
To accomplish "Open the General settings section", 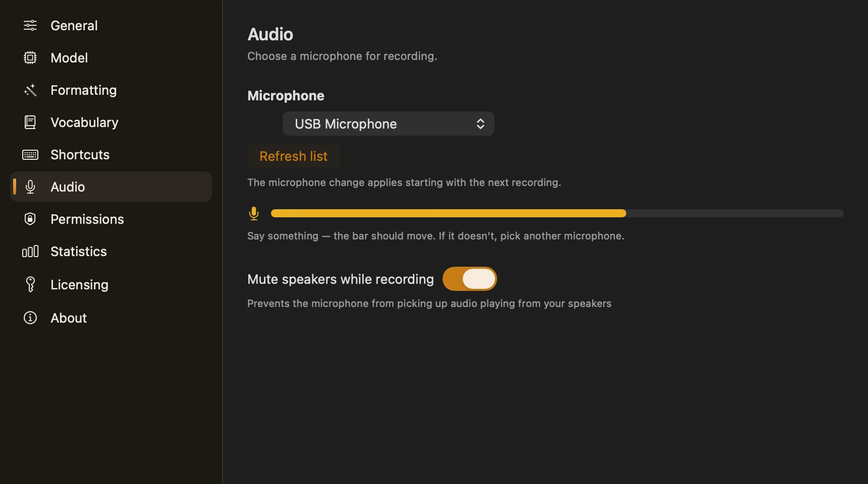I will tap(111, 25).
